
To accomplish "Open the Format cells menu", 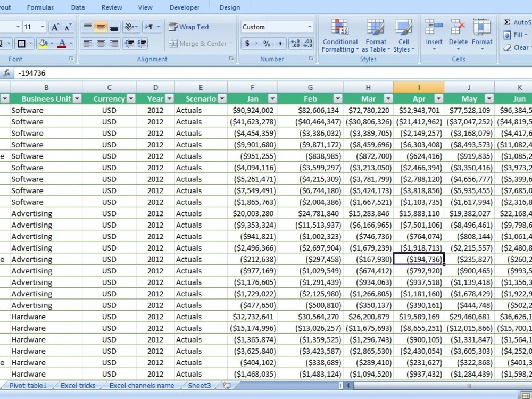I will click(482, 36).
